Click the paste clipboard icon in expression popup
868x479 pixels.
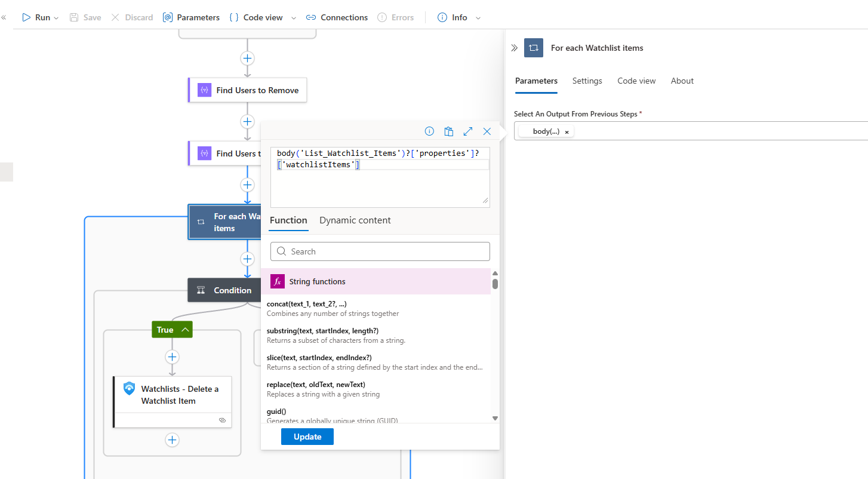tap(449, 131)
